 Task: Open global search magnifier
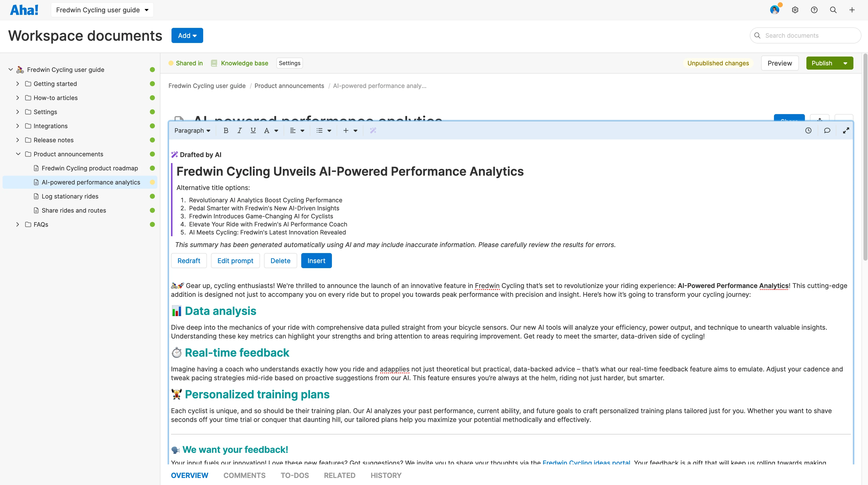(x=833, y=10)
